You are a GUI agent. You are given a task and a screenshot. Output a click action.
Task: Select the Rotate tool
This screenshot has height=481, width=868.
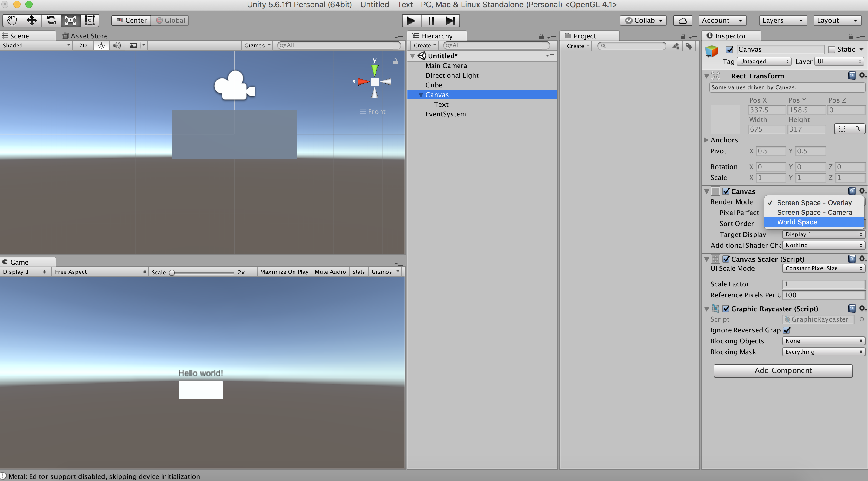(51, 20)
